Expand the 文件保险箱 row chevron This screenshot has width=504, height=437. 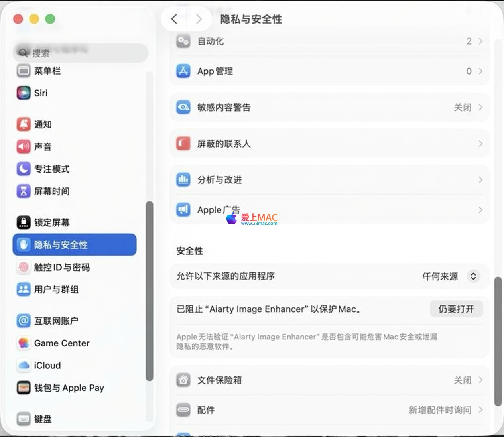tap(480, 380)
